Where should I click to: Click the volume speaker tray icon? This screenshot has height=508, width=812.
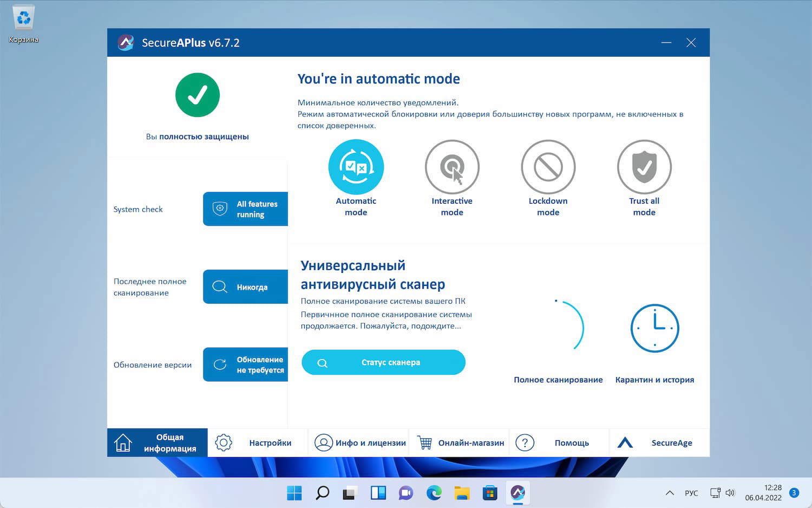(730, 493)
